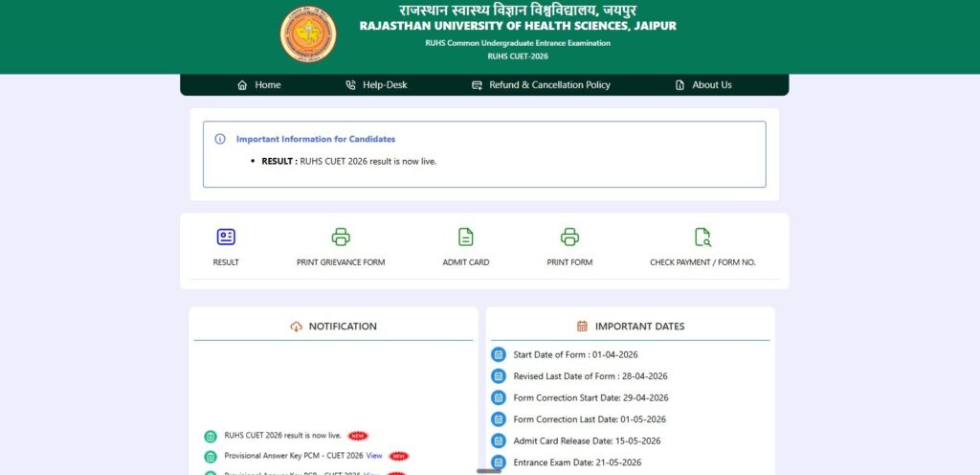The image size is (980, 475).
Task: Click the Print Form printer icon
Action: coord(569,237)
